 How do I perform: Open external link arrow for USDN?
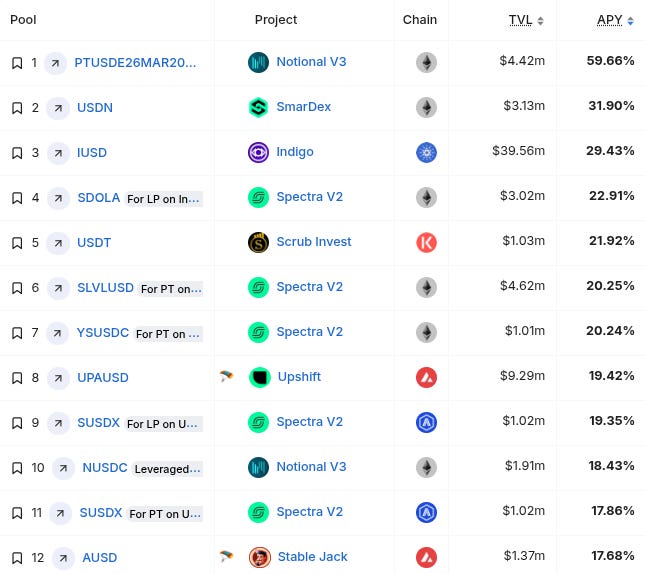[x=58, y=108]
